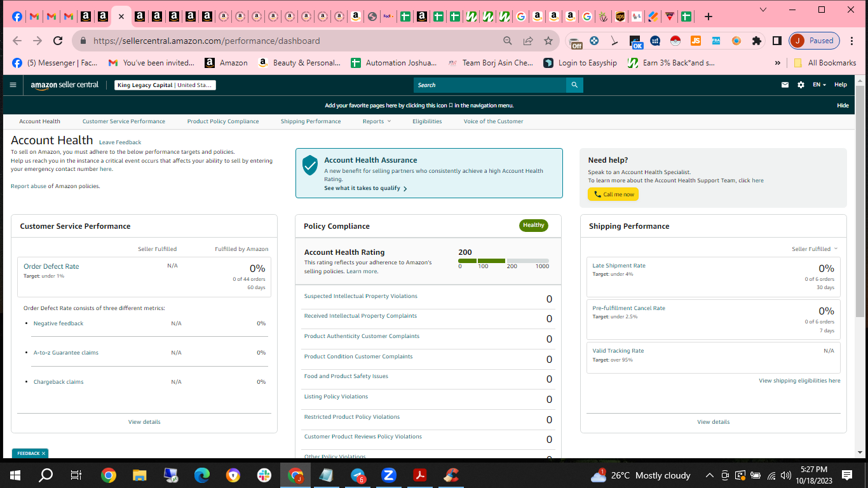Screen dimensions: 868x488
Task: Click the site info lock icon
Action: (x=83, y=41)
